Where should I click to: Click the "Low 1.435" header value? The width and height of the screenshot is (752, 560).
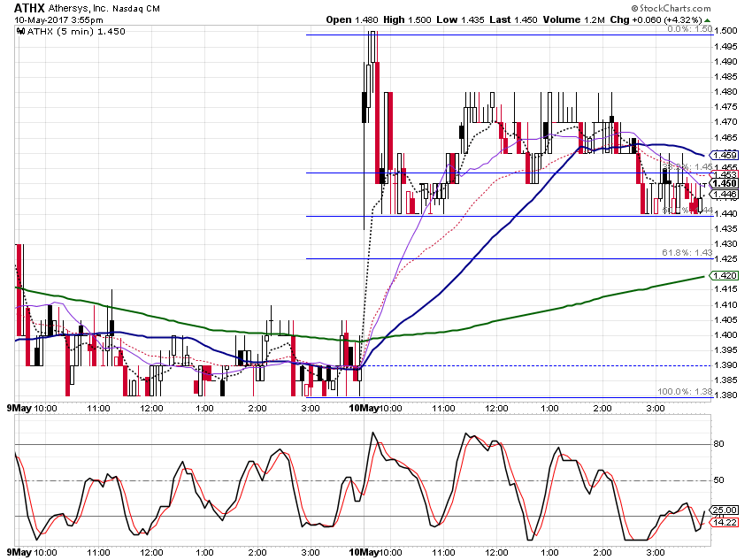pyautogui.click(x=460, y=20)
